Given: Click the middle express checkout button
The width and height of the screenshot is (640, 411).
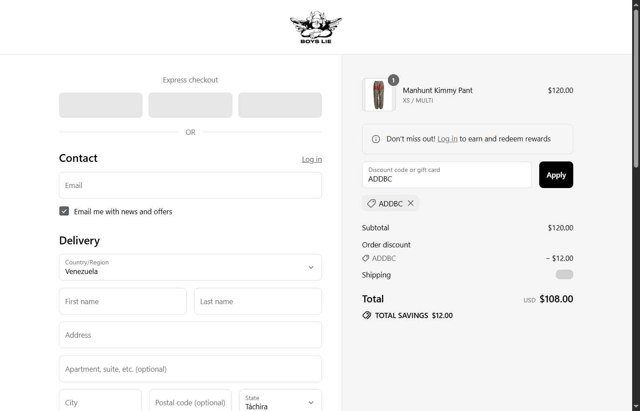Looking at the screenshot, I should [191, 105].
